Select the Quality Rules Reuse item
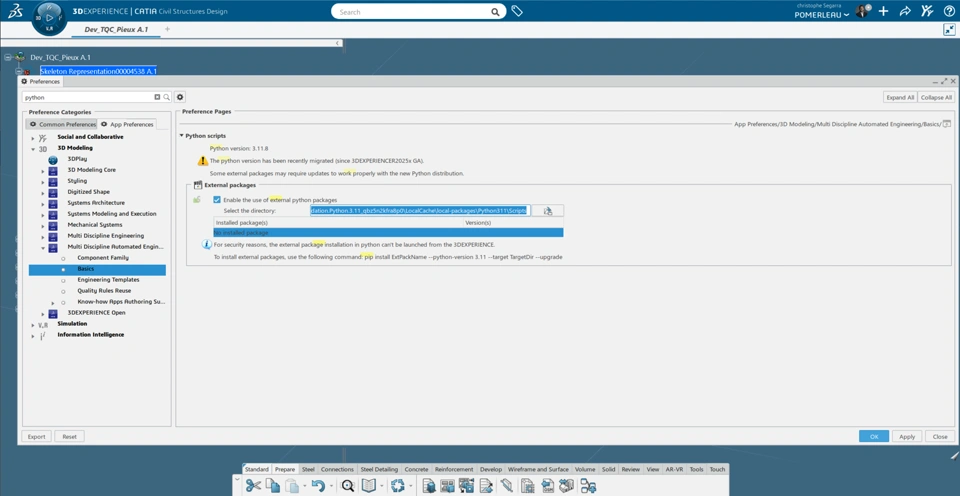The width and height of the screenshot is (960, 496). (x=104, y=291)
